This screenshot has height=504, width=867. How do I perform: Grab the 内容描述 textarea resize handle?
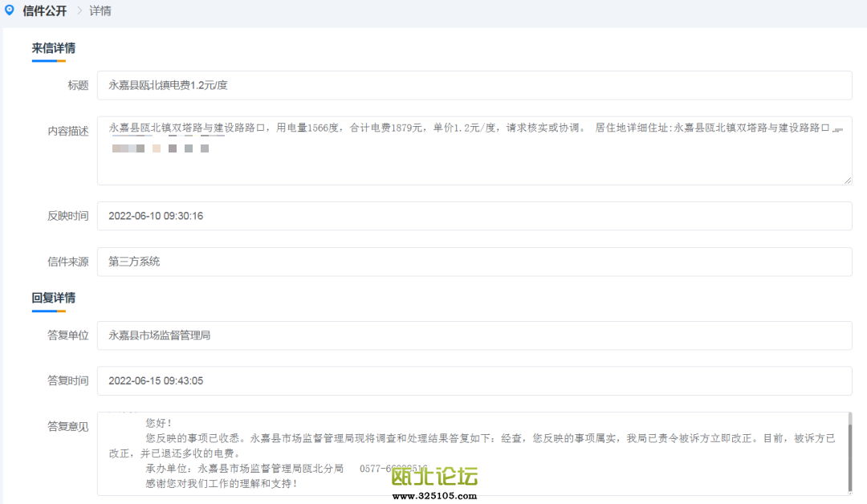click(x=847, y=181)
